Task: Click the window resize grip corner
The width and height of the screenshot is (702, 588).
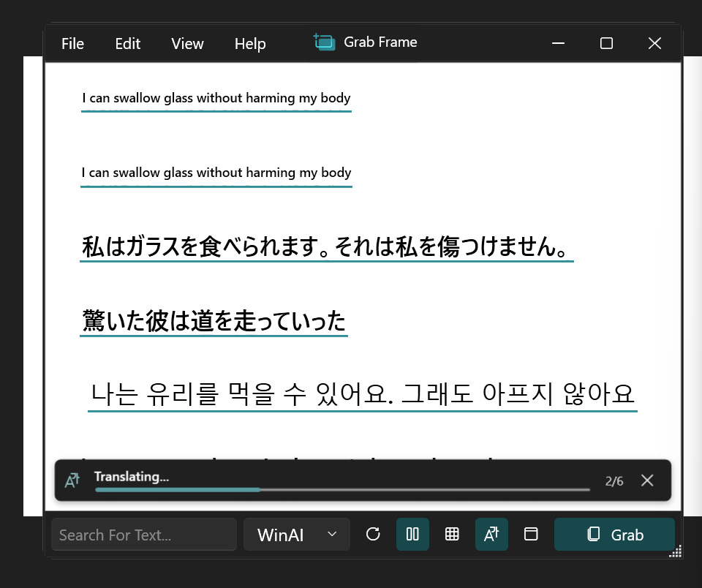Action: (676, 551)
